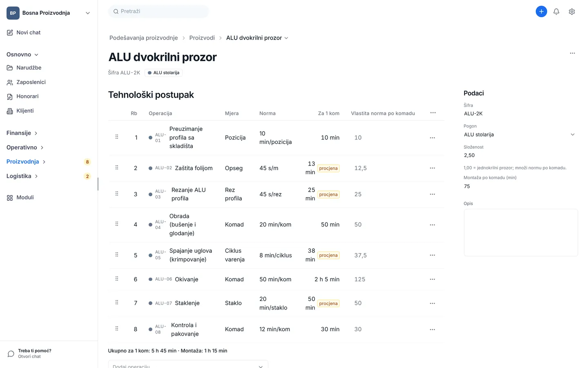Open table header column options ellipsis
The height and width of the screenshot is (368, 588).
(x=433, y=113)
